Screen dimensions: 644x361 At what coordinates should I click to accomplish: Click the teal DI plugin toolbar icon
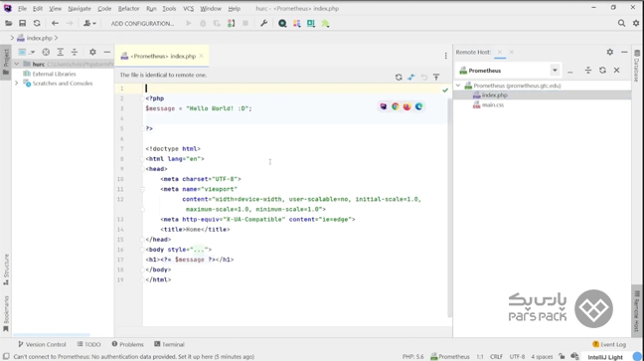311,24
